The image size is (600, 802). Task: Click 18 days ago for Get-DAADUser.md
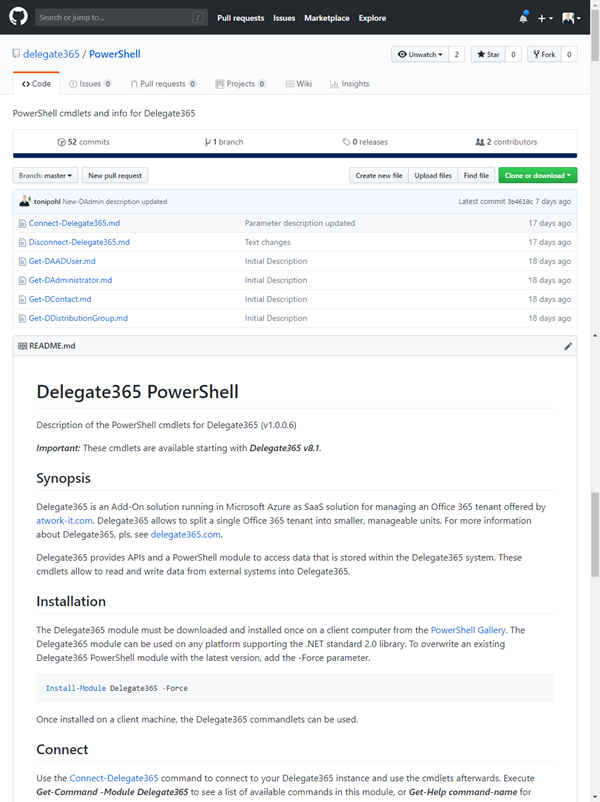(549, 261)
